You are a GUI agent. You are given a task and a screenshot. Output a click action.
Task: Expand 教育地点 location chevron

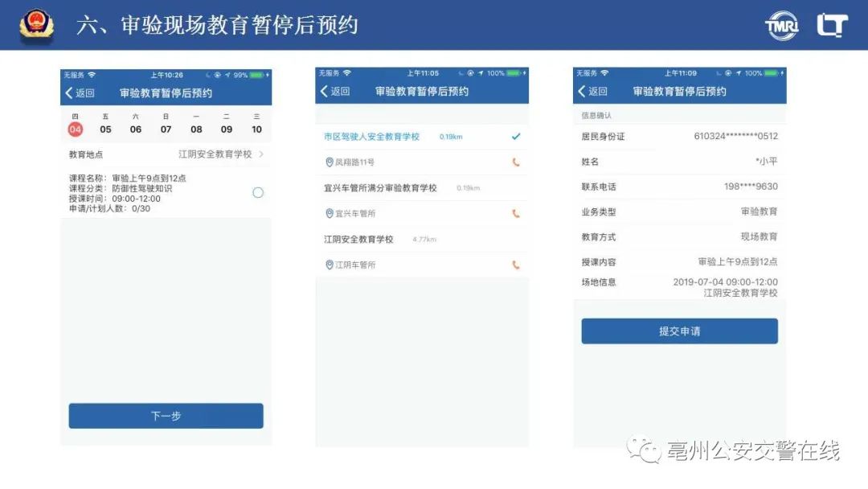262,154
